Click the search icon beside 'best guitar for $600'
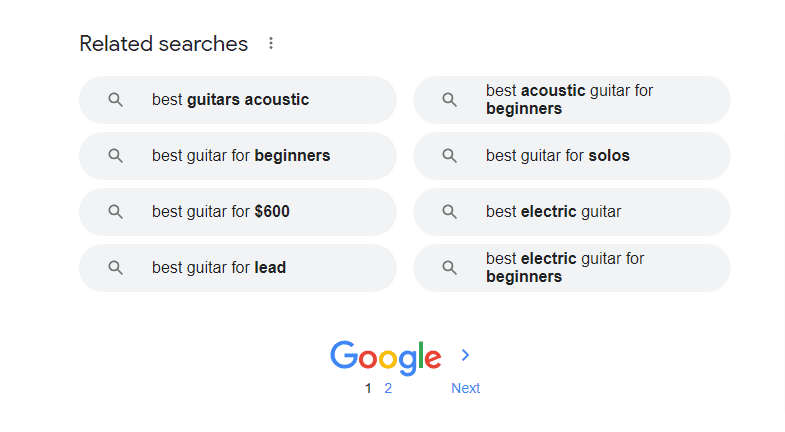Image resolution: width=785 pixels, height=432 pixels. coord(116,212)
